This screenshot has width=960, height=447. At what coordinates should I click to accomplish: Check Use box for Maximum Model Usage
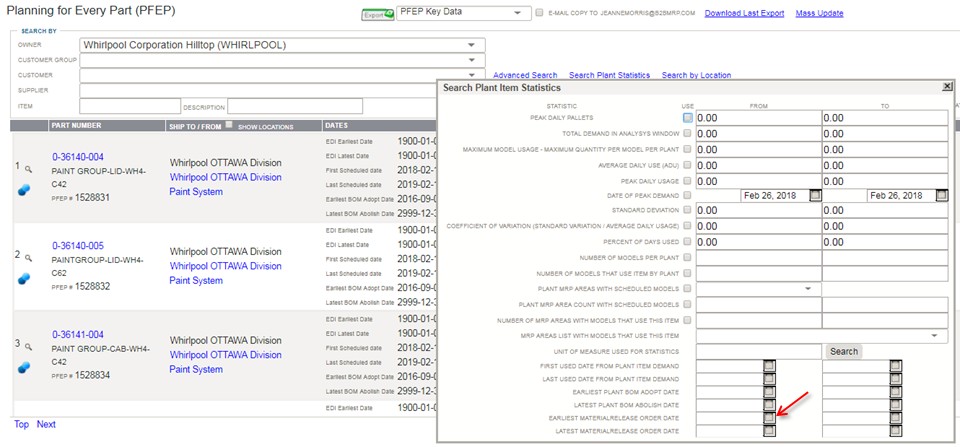[688, 149]
